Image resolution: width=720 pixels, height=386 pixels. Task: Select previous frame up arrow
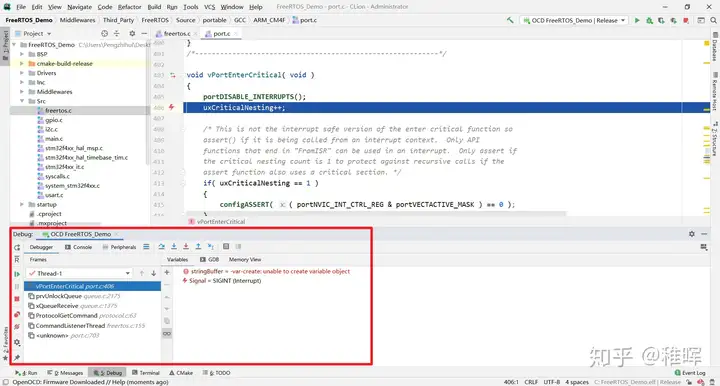pyautogui.click(x=142, y=273)
